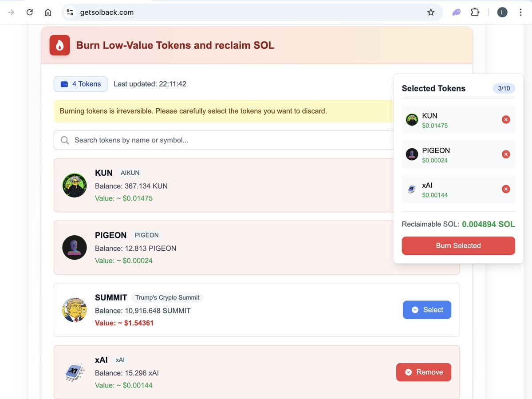
Task: Click $0.00024 price in Selected Tokens panel
Action: 435,160
